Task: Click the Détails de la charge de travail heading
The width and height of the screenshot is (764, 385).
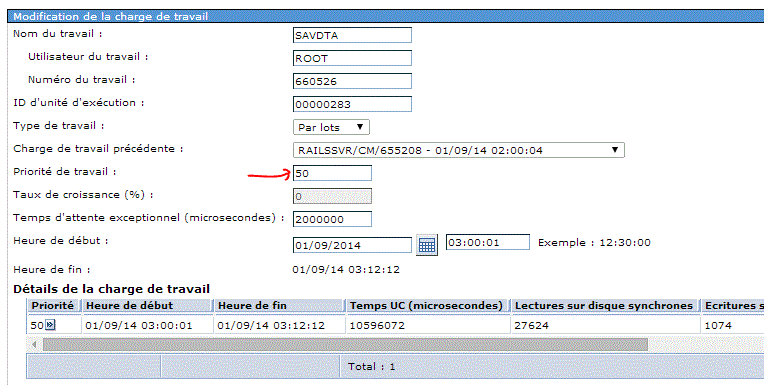Action: 112,289
